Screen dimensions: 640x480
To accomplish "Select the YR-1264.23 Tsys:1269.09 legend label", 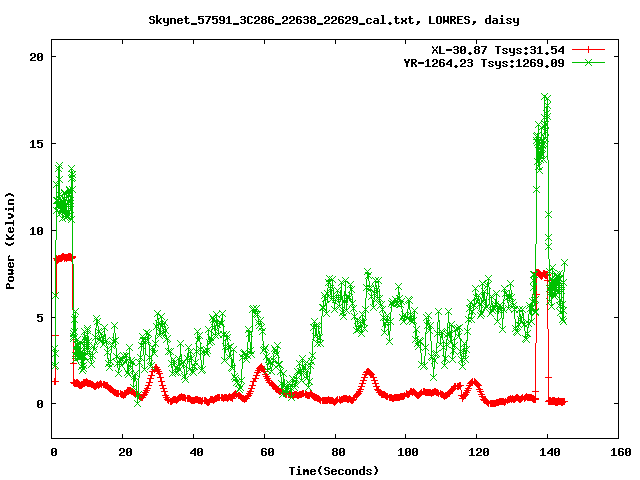I will click(484, 63).
